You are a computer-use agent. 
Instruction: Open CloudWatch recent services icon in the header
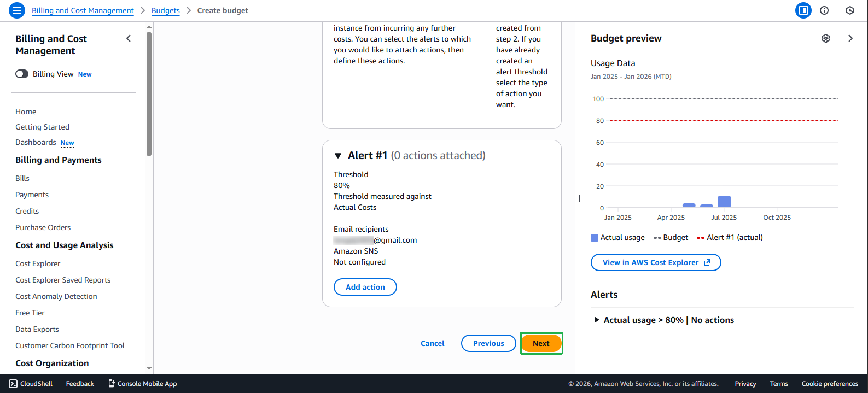[x=849, y=10]
